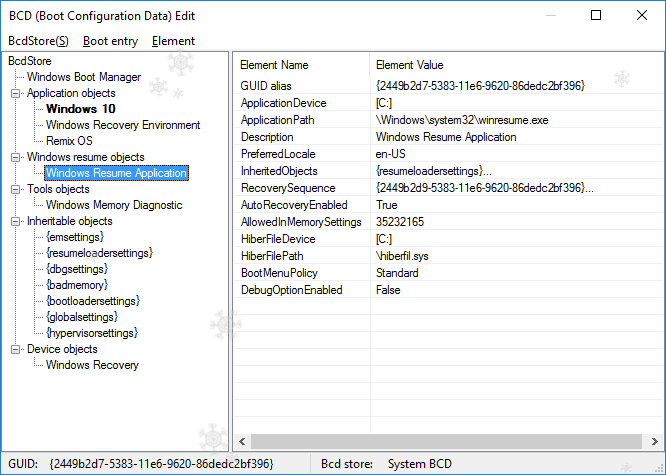Select Windows Resume Application entry
Viewport: 666px width, 475px height.
[116, 173]
